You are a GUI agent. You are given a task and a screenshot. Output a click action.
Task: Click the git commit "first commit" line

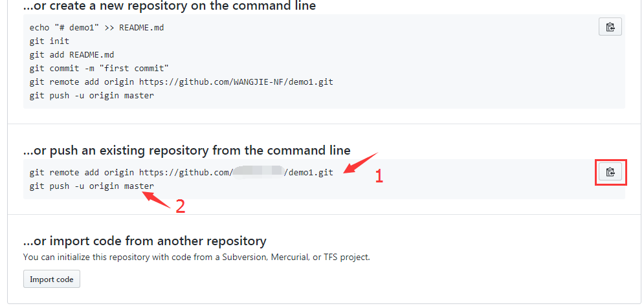[99, 69]
